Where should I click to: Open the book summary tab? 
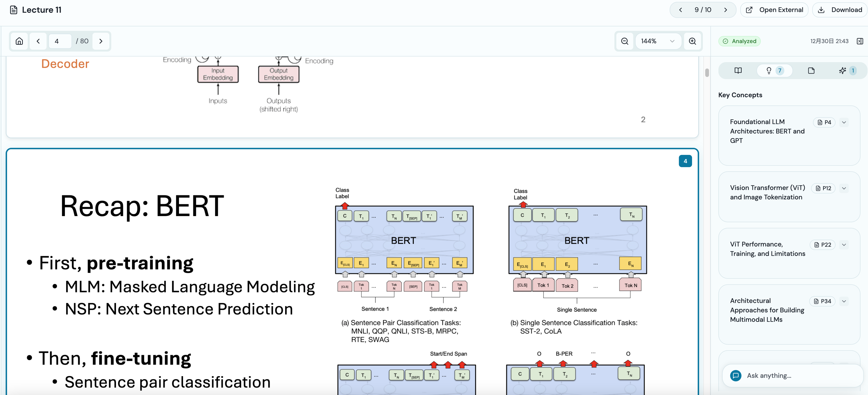[x=738, y=70]
